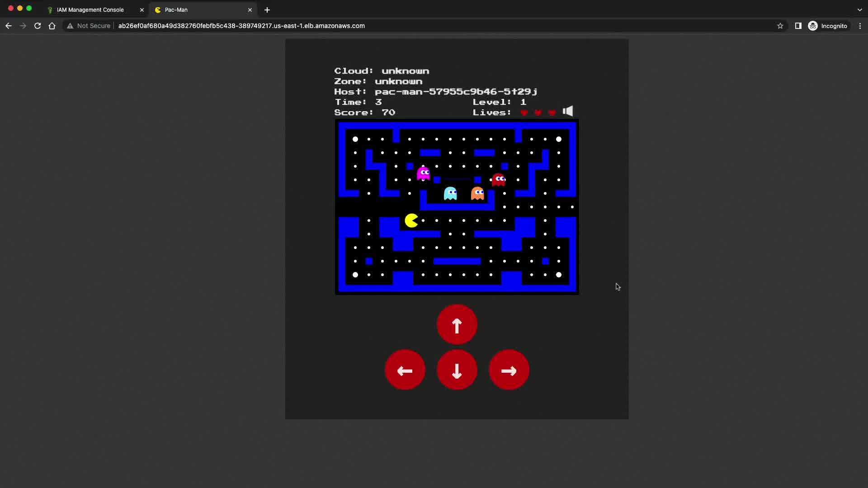
Task: Expand the tab search dropdown arrow
Action: [859, 9]
